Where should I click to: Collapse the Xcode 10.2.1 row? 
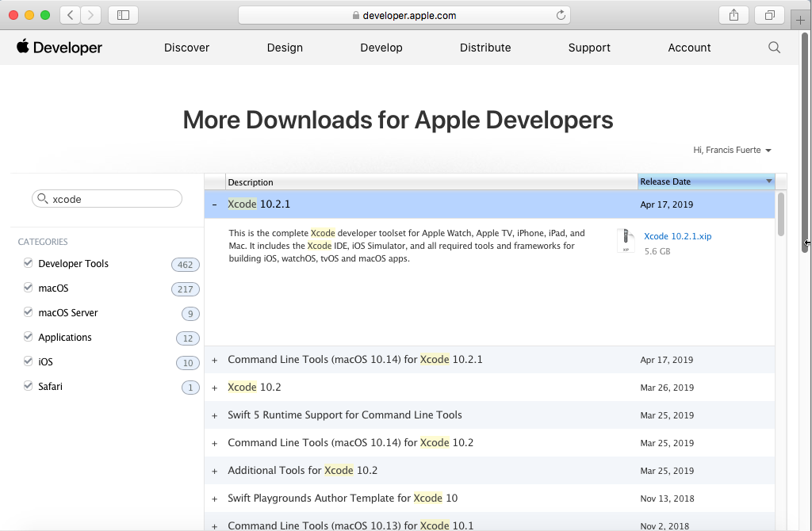tap(214, 204)
